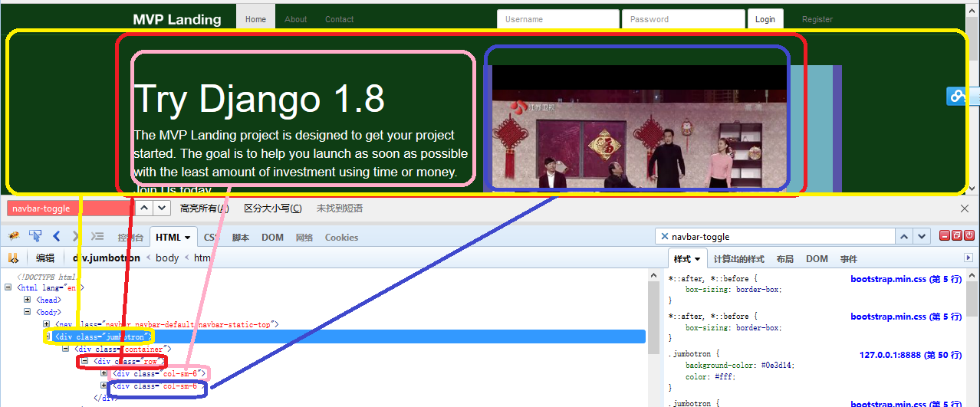This screenshot has height=407, width=980.
Task: Open the side panel DOM tab
Action: coord(817,259)
